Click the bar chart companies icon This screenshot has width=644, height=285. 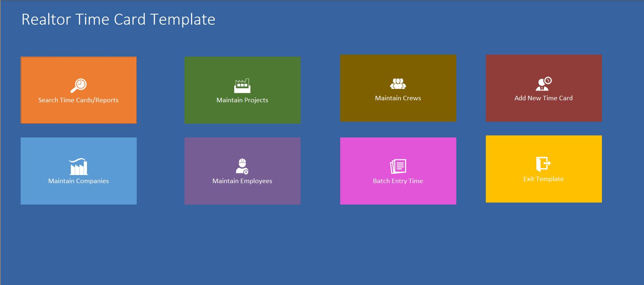pos(78,167)
